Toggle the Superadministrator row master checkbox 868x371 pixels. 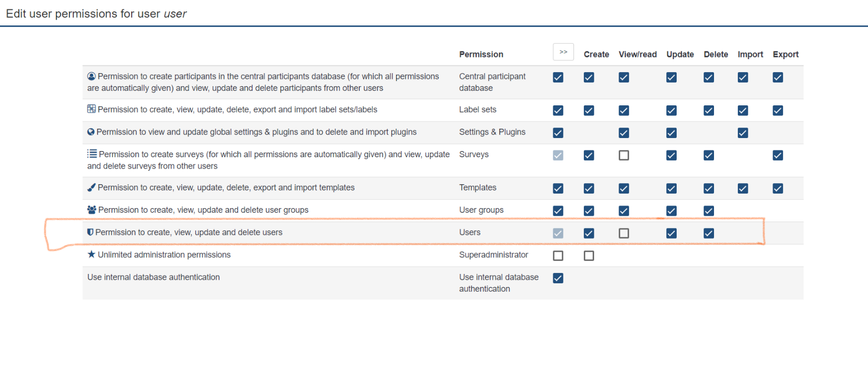[558, 256]
